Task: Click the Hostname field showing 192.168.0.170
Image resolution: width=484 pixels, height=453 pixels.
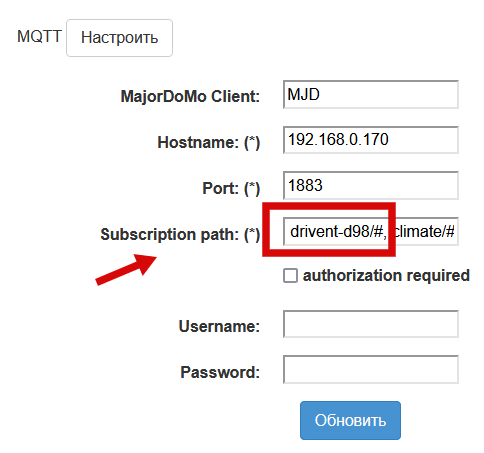Action: (371, 140)
